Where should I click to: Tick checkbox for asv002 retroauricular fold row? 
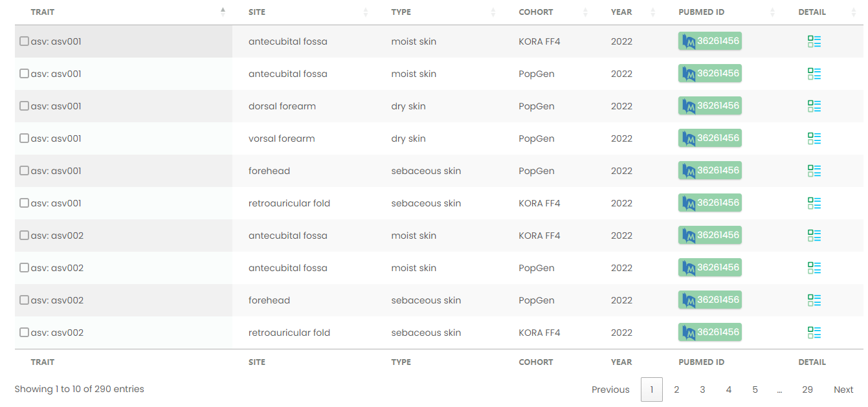point(24,333)
